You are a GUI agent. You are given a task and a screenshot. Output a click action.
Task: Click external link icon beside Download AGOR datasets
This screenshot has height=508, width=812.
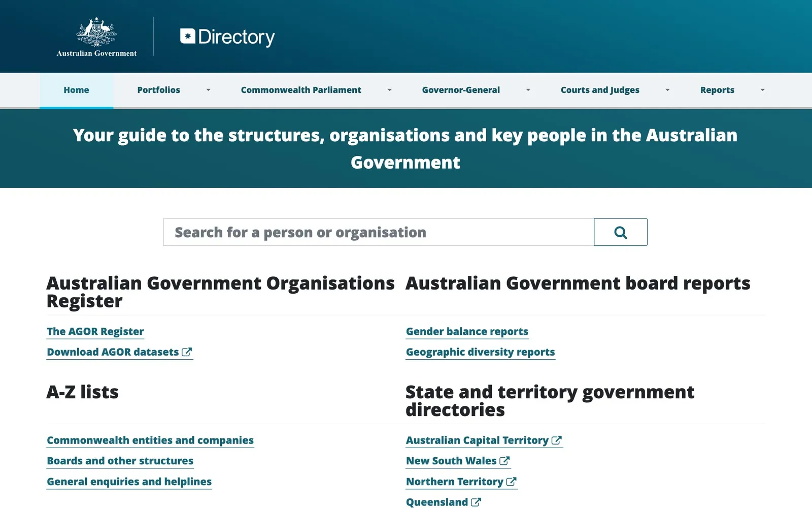[x=187, y=352]
